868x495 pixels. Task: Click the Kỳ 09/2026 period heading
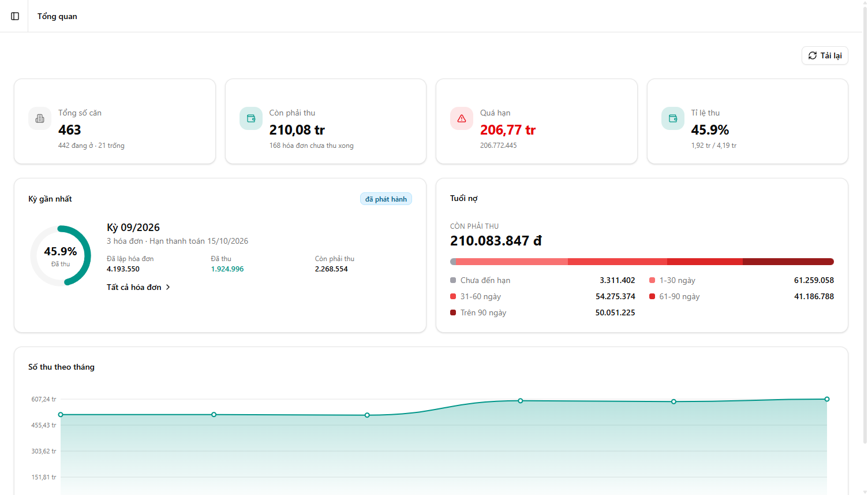point(133,228)
